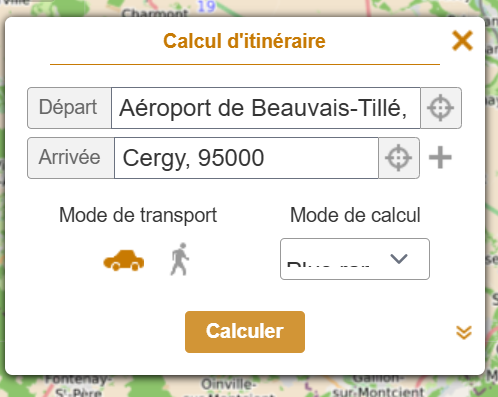The image size is (498, 397).
Task: Focus the Départ address field
Action: tap(266, 108)
